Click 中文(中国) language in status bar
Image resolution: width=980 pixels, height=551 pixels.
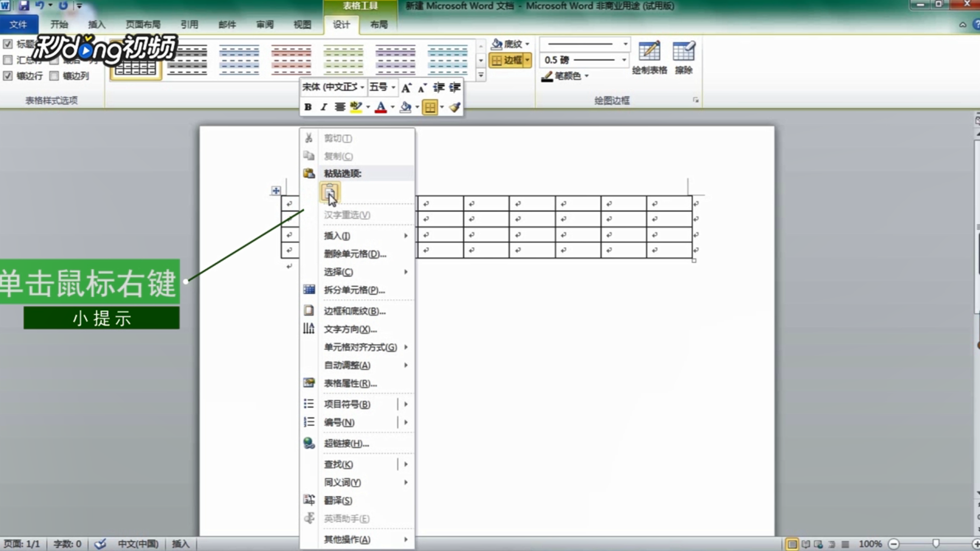coord(138,544)
